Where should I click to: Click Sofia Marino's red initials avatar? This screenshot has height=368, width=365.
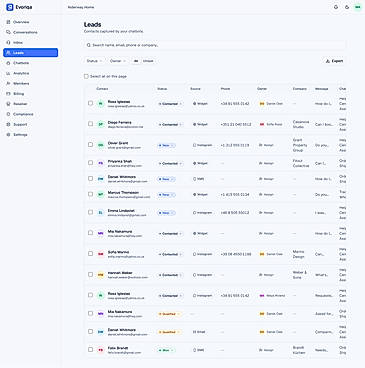(100, 254)
